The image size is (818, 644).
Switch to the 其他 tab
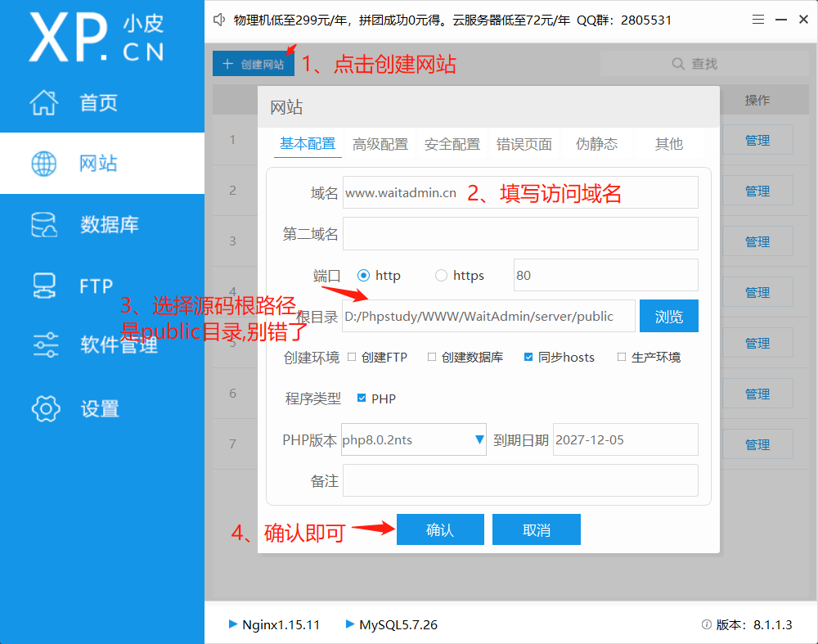669,143
